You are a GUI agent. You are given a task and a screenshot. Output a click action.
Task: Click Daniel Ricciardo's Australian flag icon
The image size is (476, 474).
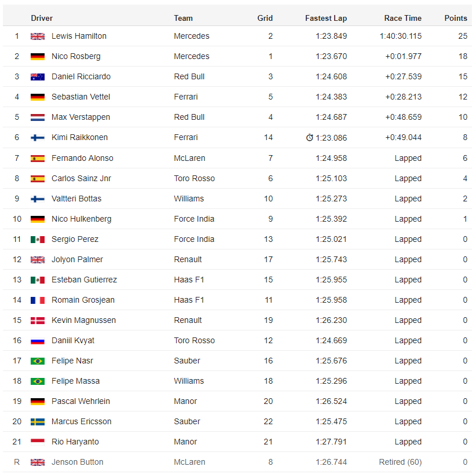point(38,77)
